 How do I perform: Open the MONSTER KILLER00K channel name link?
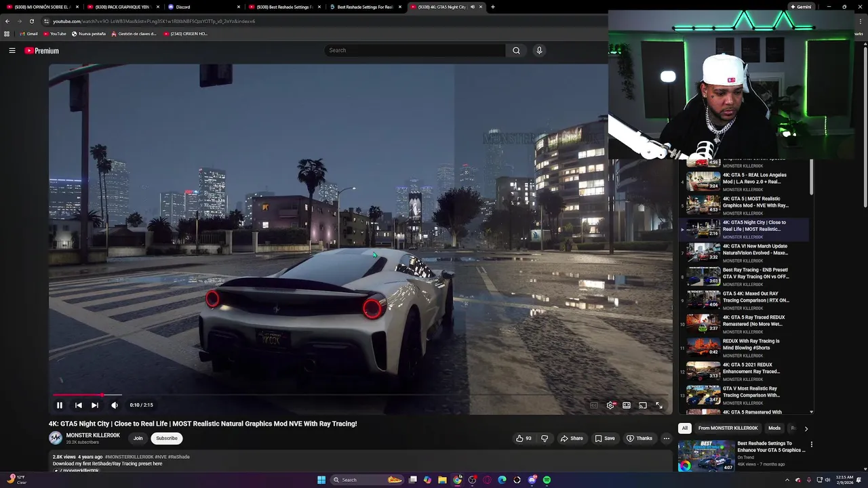point(93,435)
